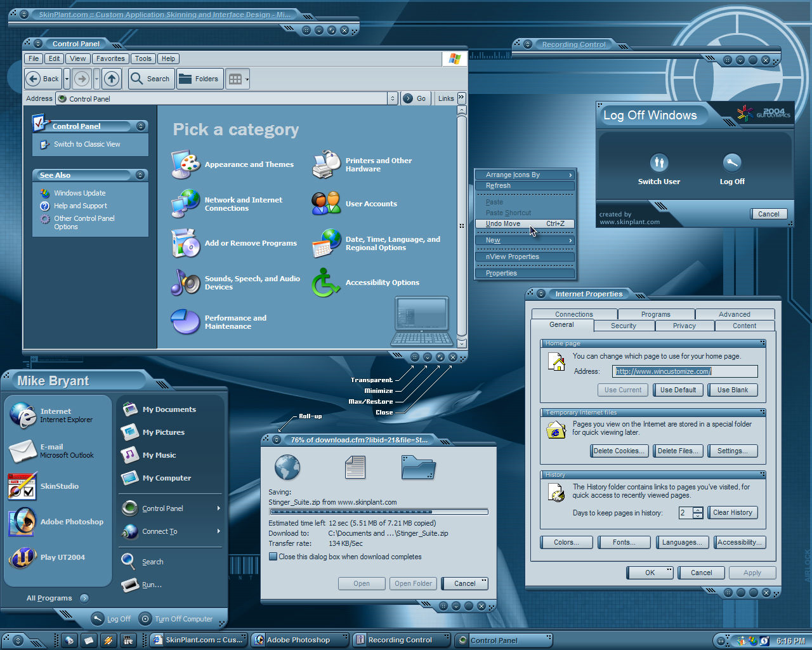Click the Search toolbar button in Control Panel
The image size is (812, 650).
pos(151,78)
